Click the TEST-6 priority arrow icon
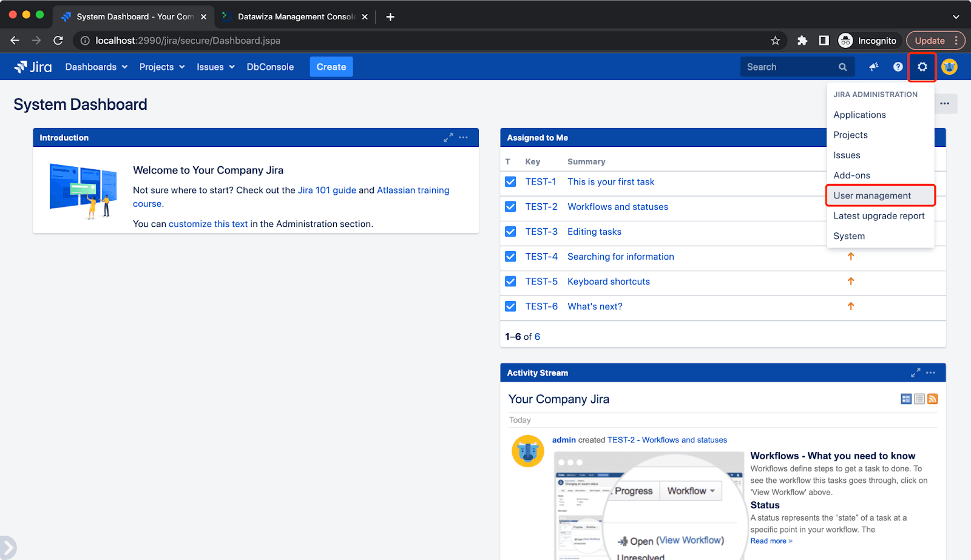 pos(851,306)
